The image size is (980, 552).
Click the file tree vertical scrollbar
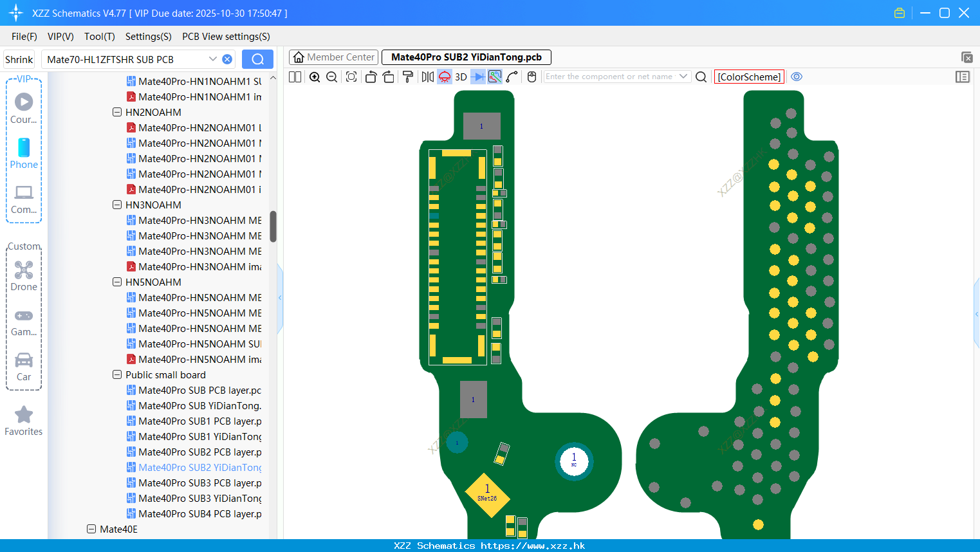pyautogui.click(x=273, y=226)
